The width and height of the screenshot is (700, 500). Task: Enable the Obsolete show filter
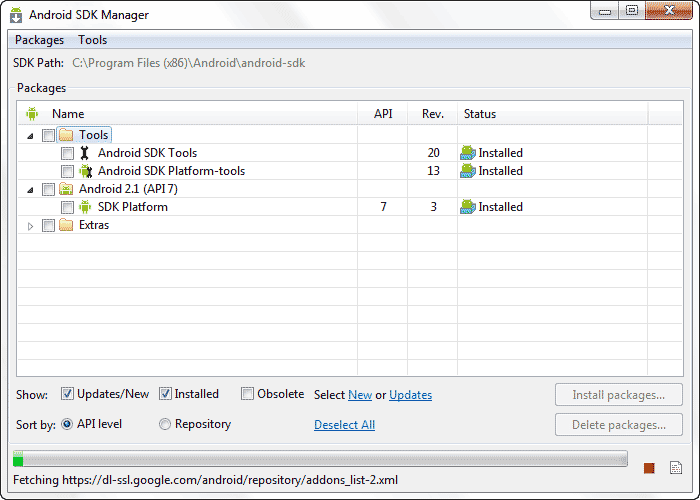coord(247,394)
